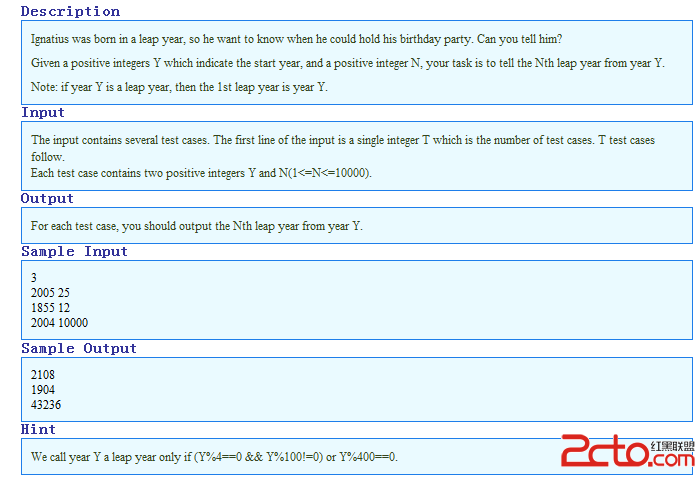Click the sentence starting 'Ignatius was born'
This screenshot has width=698, height=477.
(x=296, y=39)
